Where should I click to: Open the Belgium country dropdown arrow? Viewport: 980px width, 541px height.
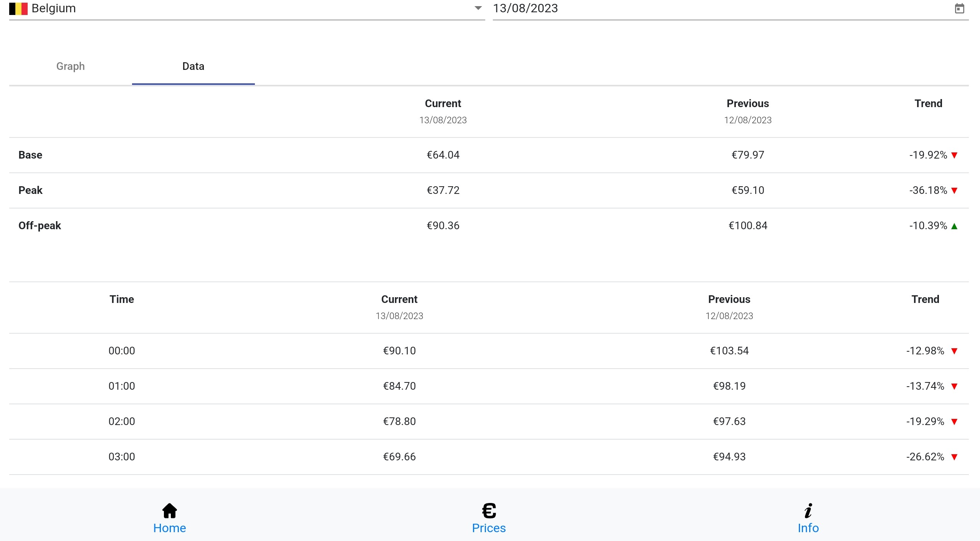(478, 8)
